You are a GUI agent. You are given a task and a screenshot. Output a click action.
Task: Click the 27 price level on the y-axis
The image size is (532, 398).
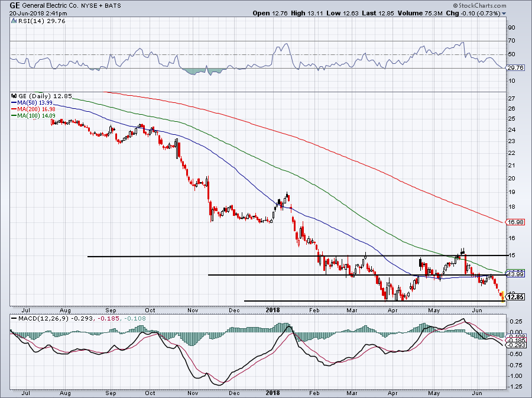tap(512, 99)
